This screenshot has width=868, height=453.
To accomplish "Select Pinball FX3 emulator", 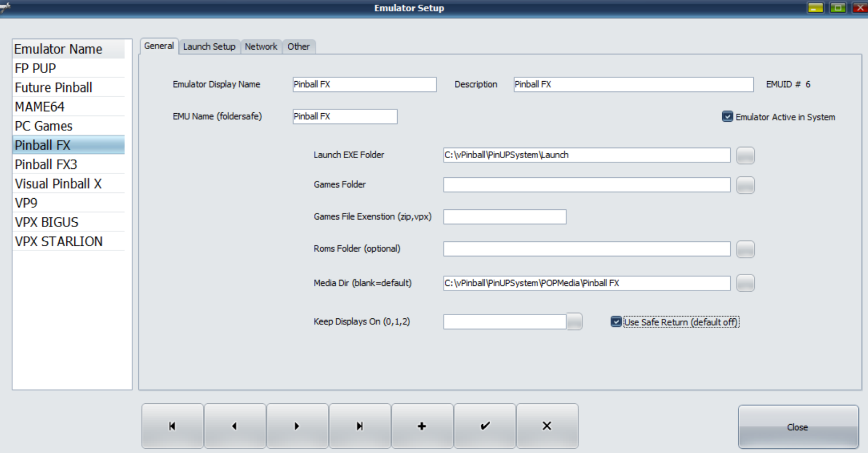I will coord(69,165).
